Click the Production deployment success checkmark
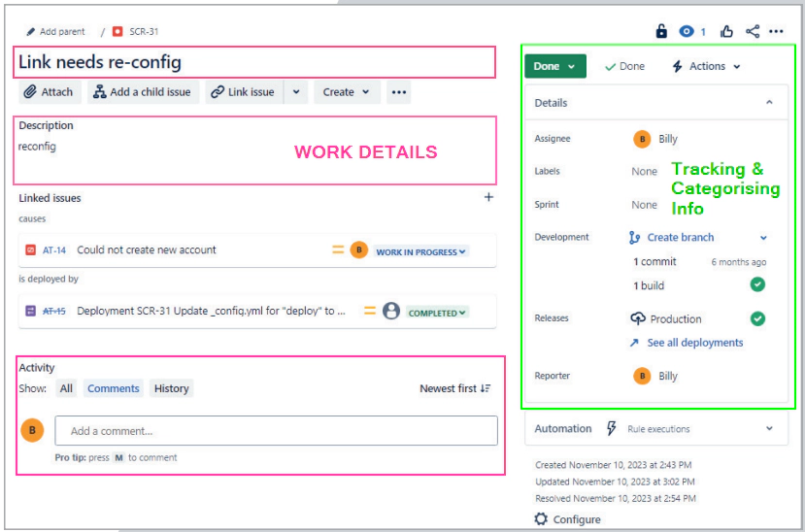Screen dimensions: 805x532 (x=757, y=318)
